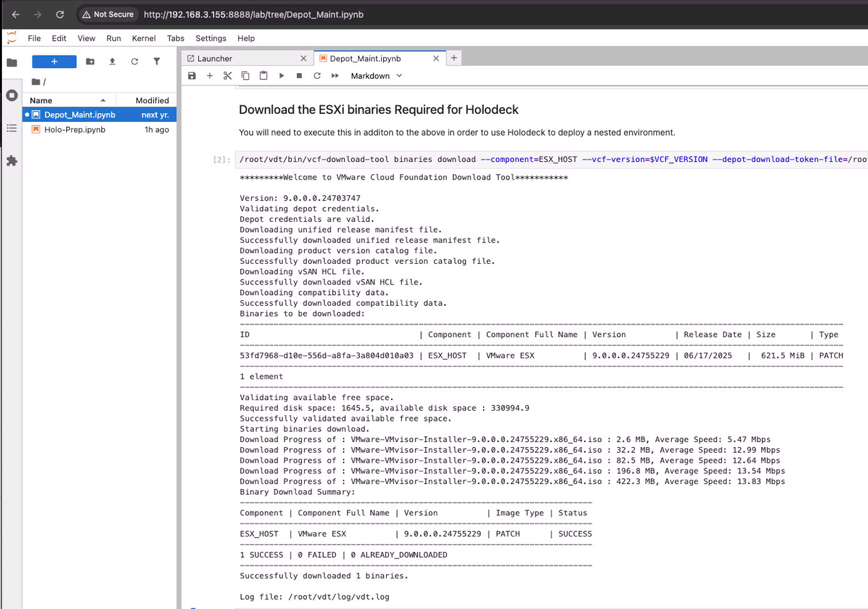868x609 pixels.
Task: Copy the selected cell
Action: point(246,76)
